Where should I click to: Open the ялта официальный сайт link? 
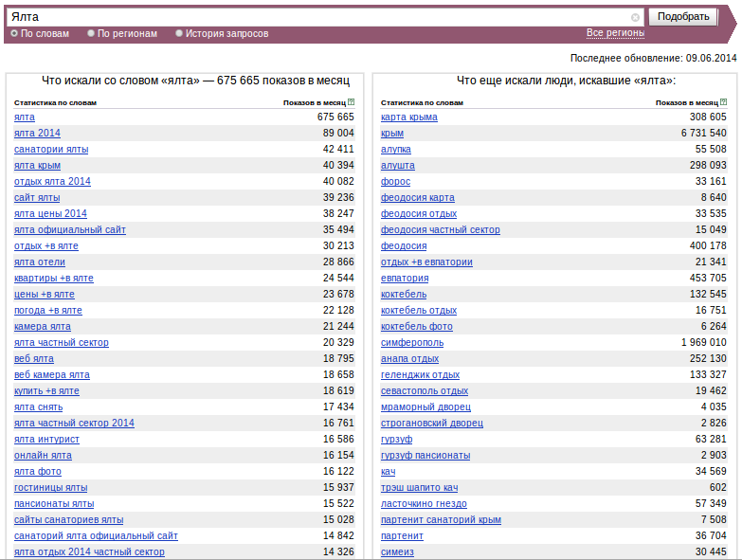coord(70,229)
